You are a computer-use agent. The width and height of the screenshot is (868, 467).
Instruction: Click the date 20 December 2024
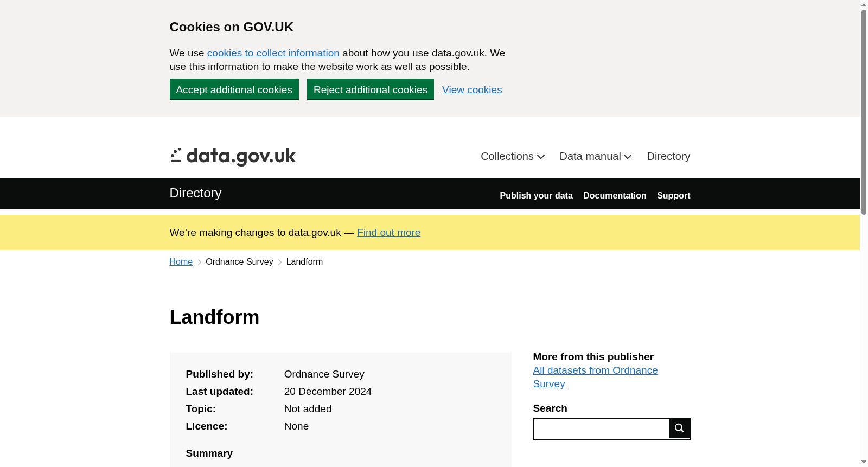328,392
